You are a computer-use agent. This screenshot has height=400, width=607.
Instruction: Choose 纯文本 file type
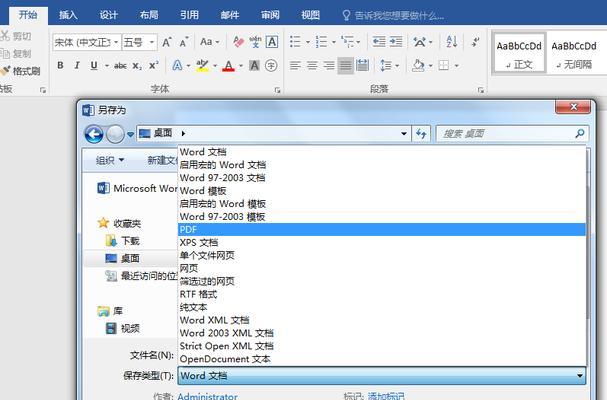coord(382,307)
